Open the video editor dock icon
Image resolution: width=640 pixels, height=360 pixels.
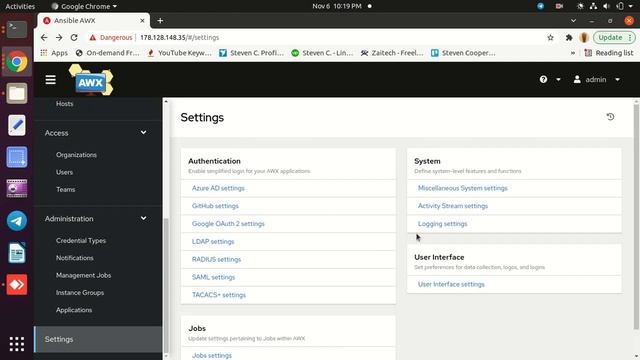click(x=17, y=189)
